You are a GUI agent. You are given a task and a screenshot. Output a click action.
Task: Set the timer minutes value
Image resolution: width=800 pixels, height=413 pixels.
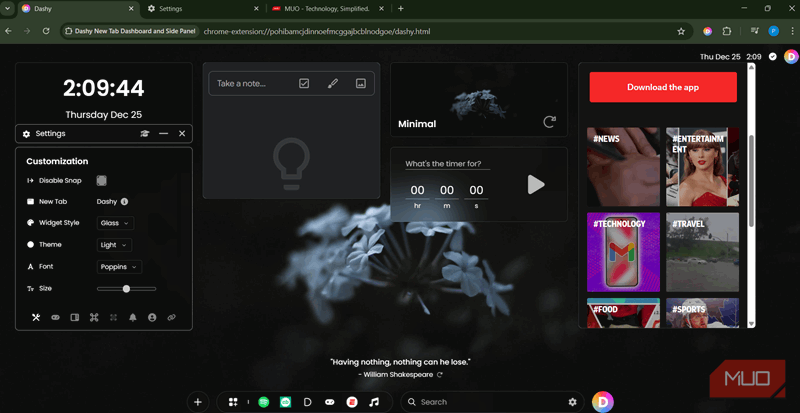coord(447,191)
